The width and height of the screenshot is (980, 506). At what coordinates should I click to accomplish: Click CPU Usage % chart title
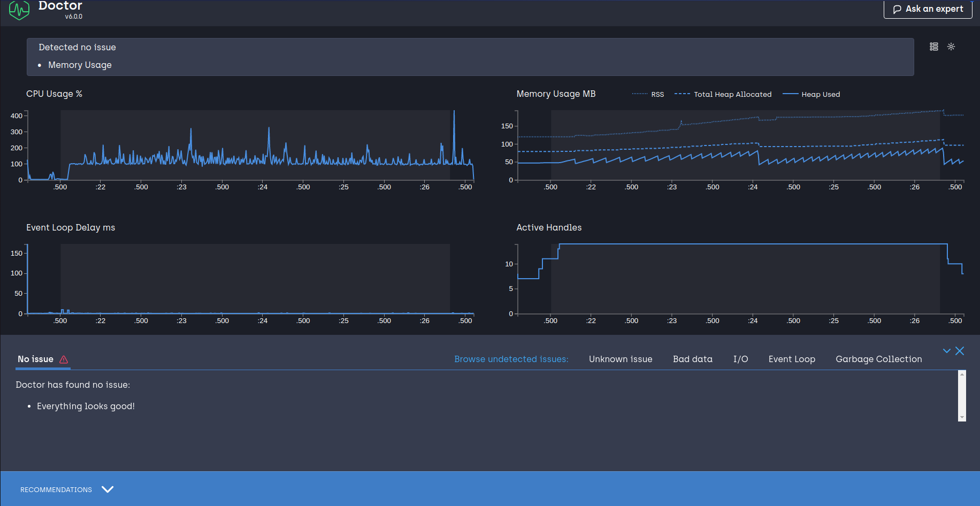pos(54,94)
